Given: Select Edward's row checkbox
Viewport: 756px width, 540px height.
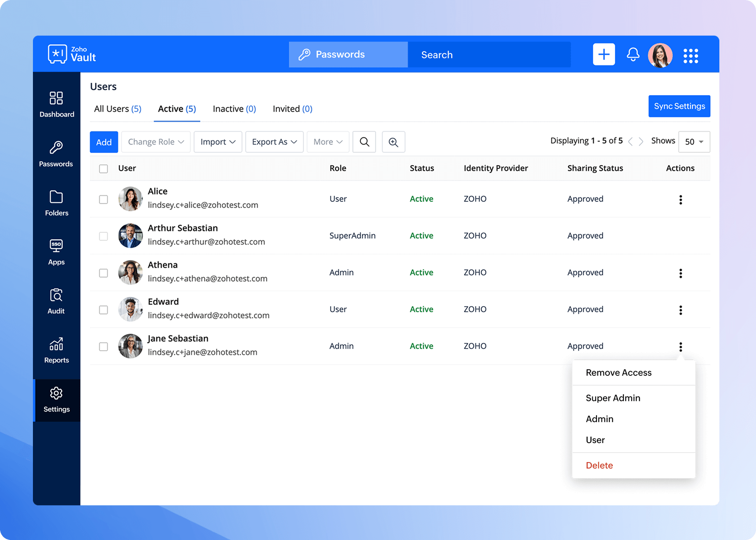Looking at the screenshot, I should (103, 310).
